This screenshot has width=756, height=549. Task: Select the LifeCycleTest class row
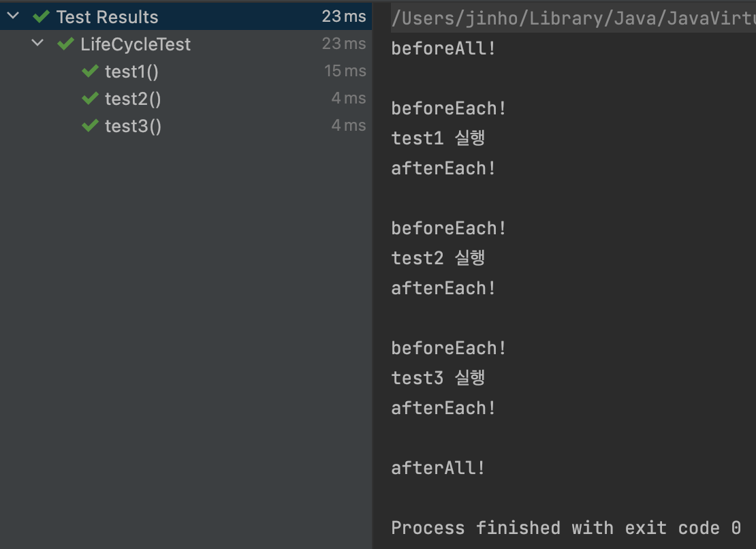[186, 44]
